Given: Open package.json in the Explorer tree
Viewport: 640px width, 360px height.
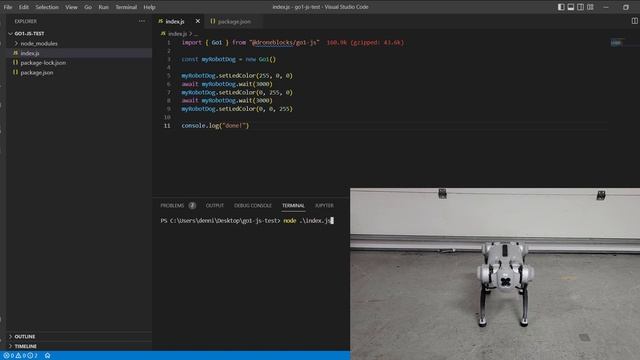Looking at the screenshot, I should click(37, 73).
